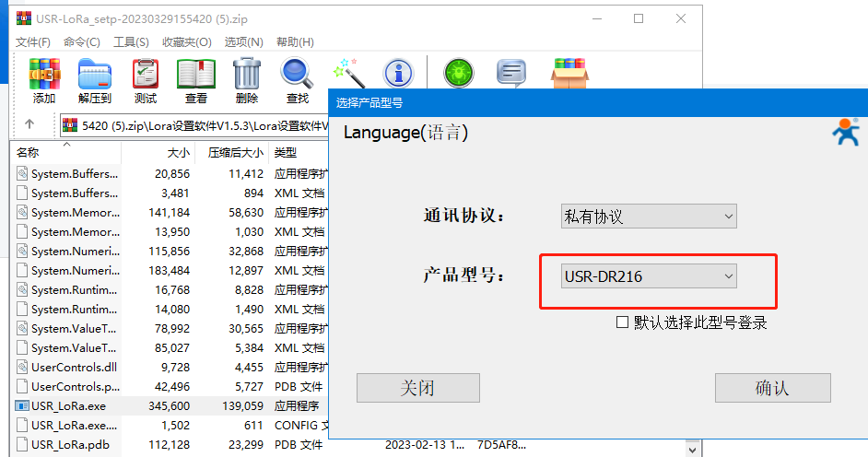868x457 pixels.
Task: Click the WinRAR archive path address field
Action: 194,125
